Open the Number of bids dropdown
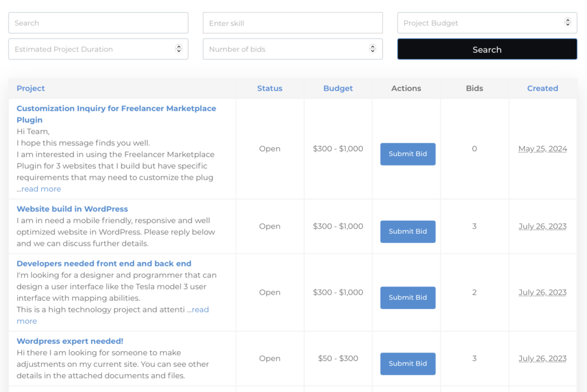Image resolution: width=587 pixels, height=392 pixels. (x=292, y=49)
